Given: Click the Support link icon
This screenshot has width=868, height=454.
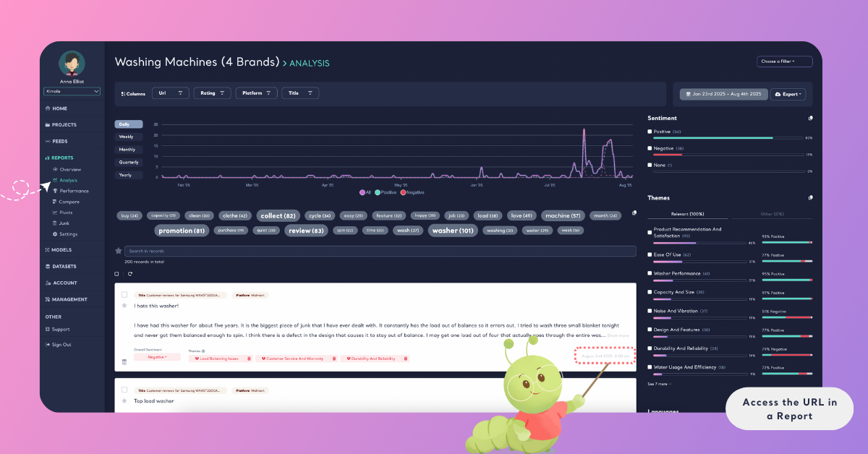Looking at the screenshot, I should point(47,330).
